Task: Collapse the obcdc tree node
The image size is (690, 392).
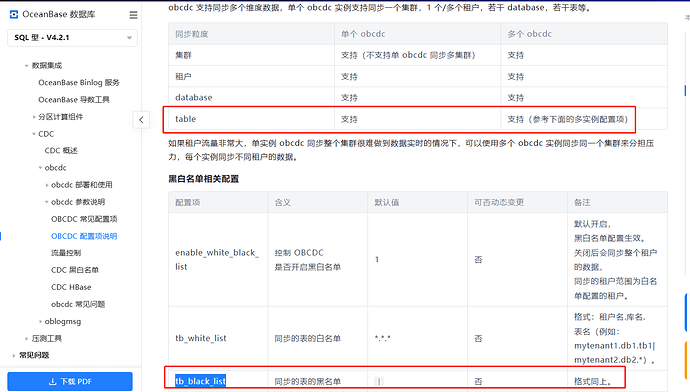Action: [40, 168]
